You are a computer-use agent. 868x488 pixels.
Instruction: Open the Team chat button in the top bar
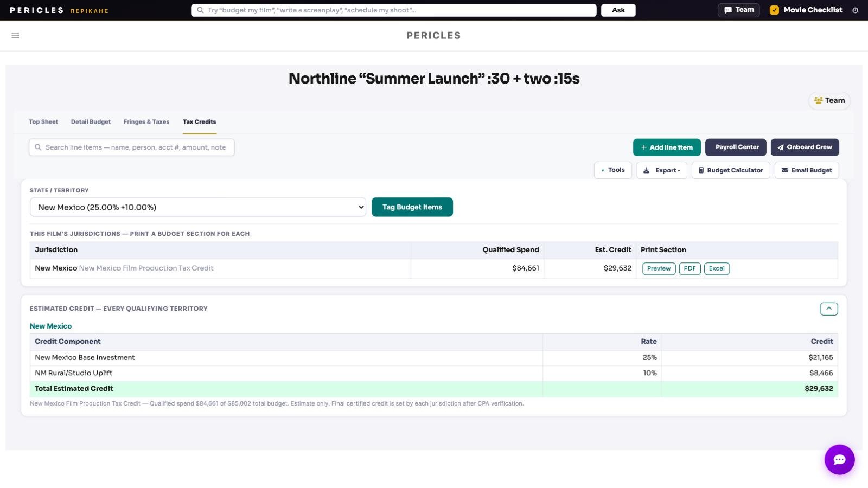pos(739,10)
